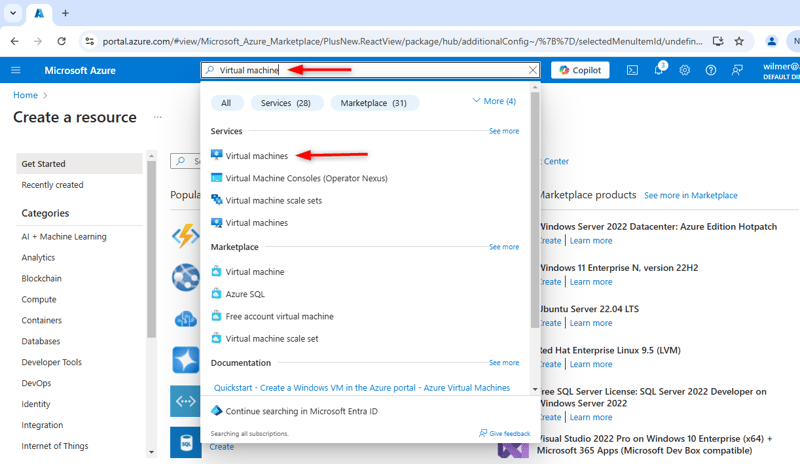Open the Help question mark icon

pos(711,70)
